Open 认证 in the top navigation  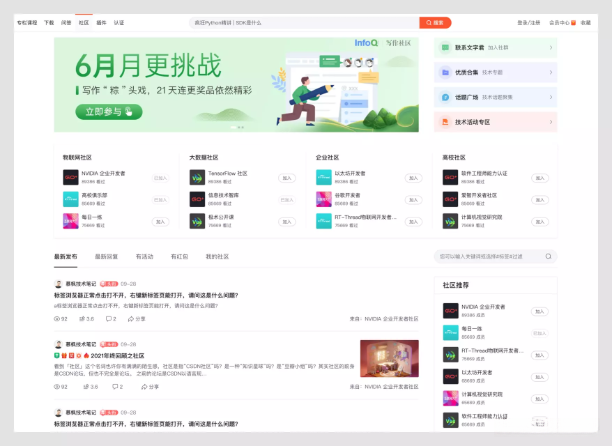click(119, 23)
